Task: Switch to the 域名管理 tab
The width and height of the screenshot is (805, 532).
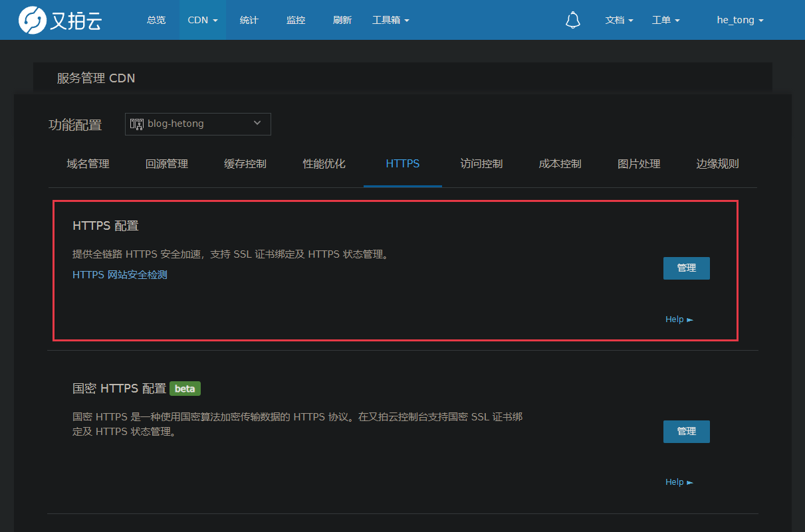Action: (x=88, y=163)
